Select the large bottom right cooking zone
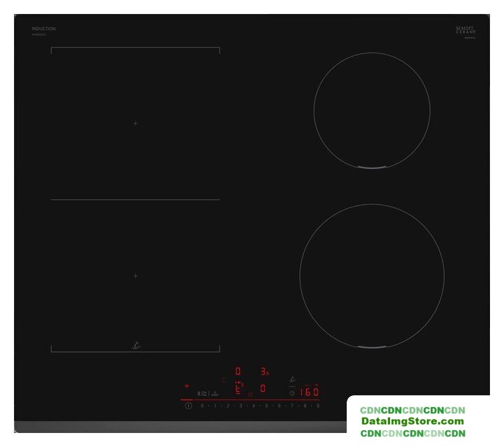504x447 pixels. click(x=371, y=276)
